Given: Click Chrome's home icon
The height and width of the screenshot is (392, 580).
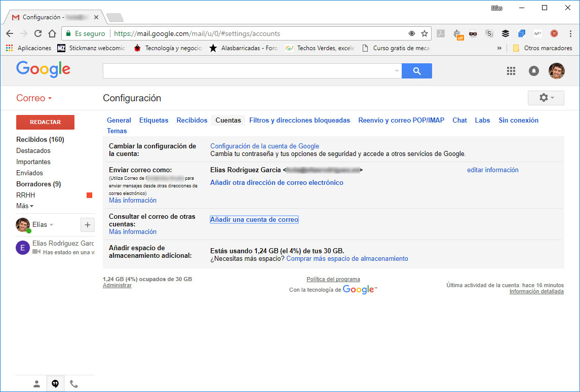Looking at the screenshot, I should click(52, 33).
